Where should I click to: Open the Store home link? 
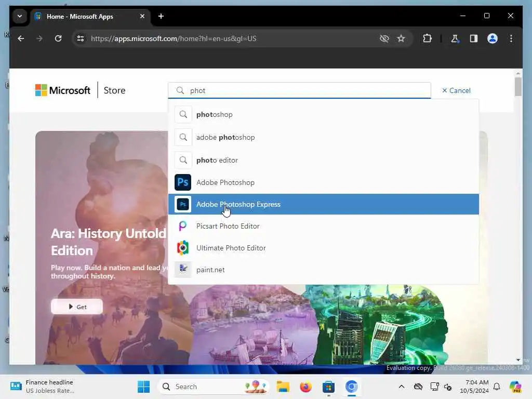coord(114,90)
